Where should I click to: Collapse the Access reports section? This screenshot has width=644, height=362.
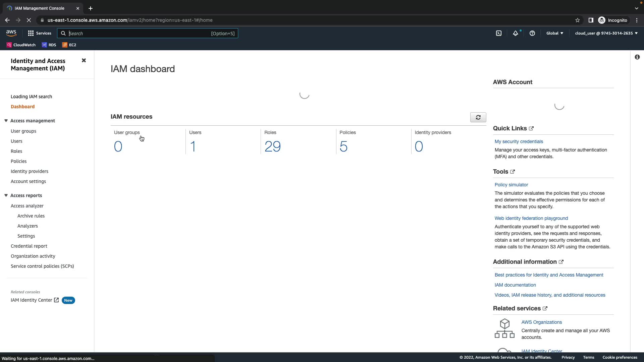point(6,195)
